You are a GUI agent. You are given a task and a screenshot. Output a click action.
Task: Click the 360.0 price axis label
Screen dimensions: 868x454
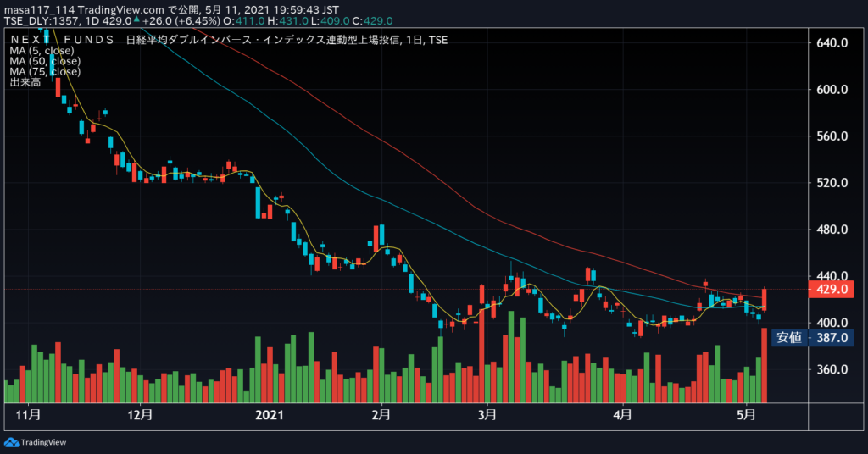(832, 368)
